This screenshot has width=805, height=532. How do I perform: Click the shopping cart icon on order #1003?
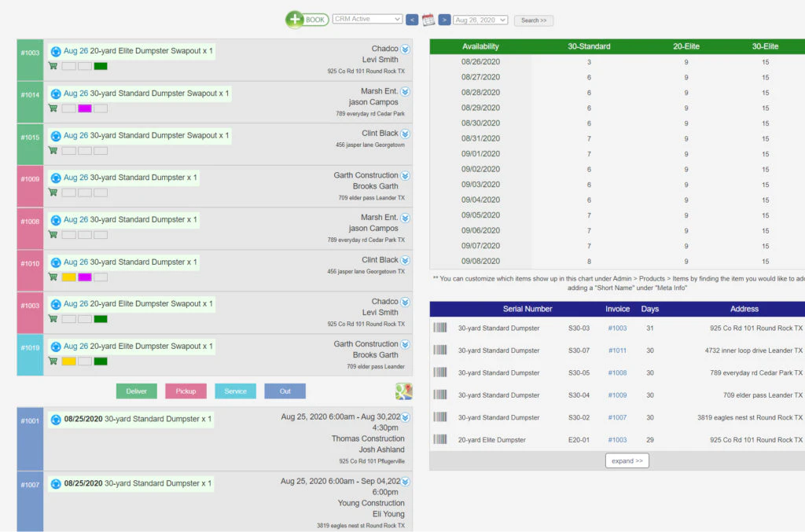click(x=53, y=66)
